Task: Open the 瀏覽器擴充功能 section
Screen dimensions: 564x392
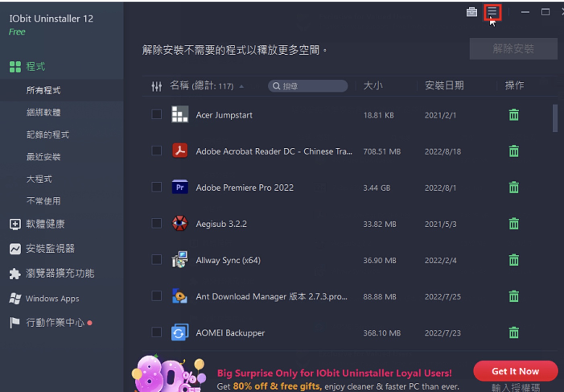Action: pos(60,274)
